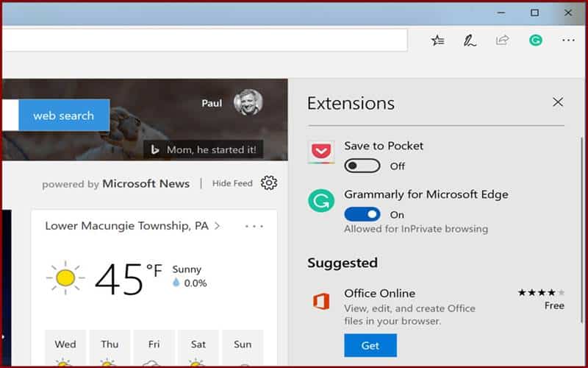Open the weather card more options

click(x=254, y=226)
